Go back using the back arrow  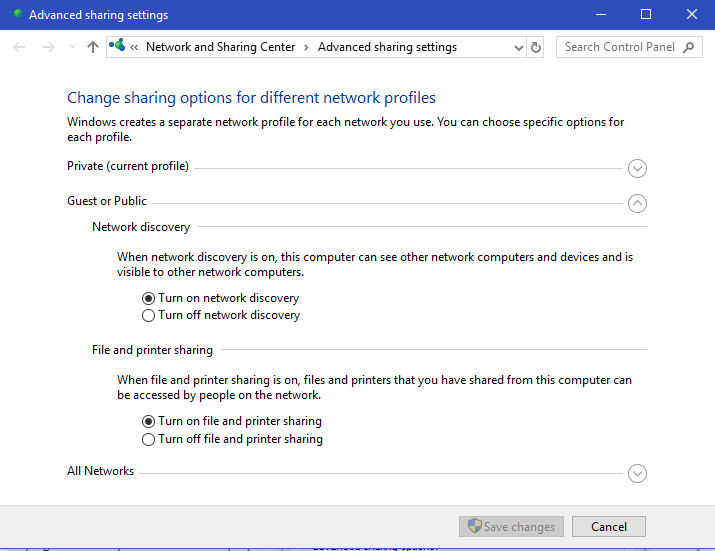click(19, 47)
